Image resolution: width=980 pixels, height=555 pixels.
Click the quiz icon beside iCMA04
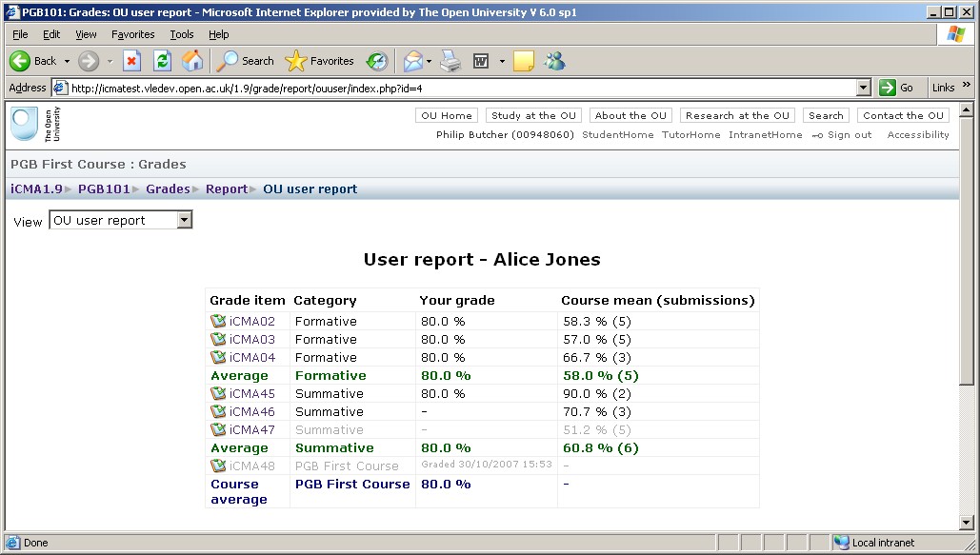coord(218,358)
